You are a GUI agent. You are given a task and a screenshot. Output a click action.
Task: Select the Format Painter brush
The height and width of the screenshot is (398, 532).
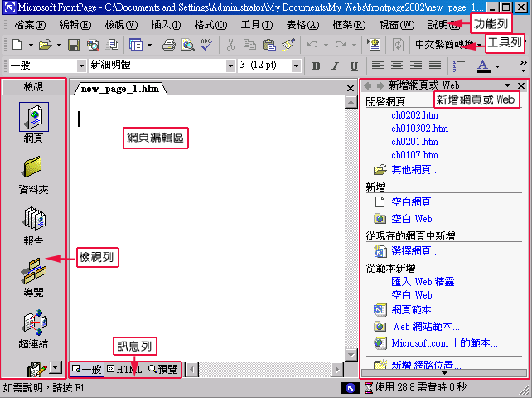tap(288, 45)
